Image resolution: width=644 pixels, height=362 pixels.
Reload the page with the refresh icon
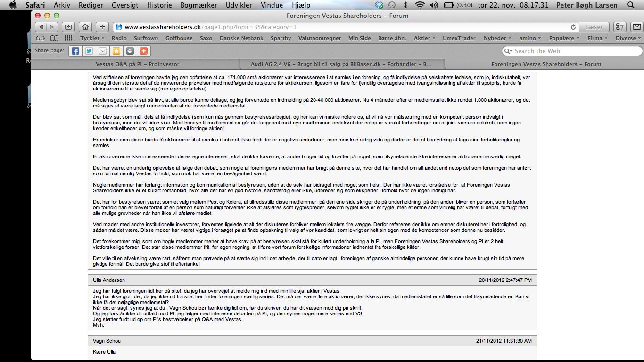(x=573, y=27)
